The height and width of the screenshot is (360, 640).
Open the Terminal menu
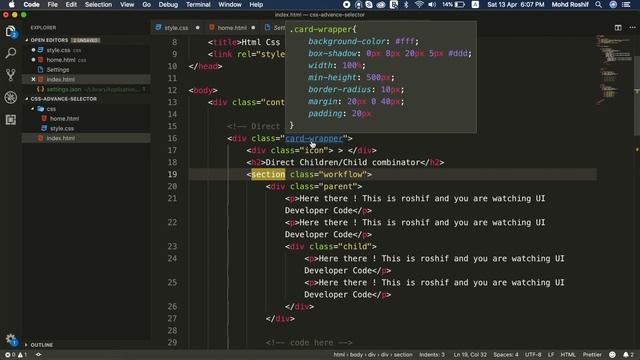tap(198, 4)
